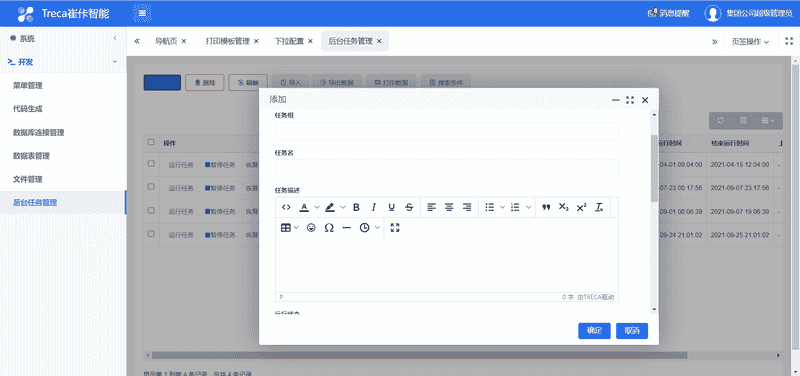Open numbered list style dropdown

(528, 207)
